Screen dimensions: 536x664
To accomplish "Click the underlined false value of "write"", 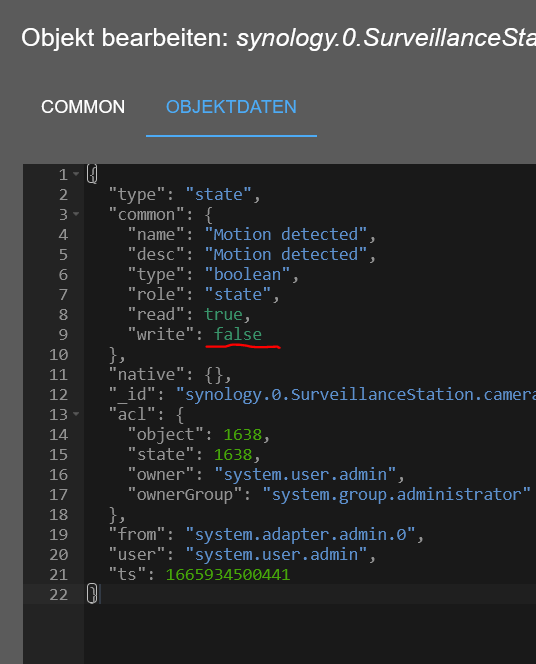I will coord(238,335).
